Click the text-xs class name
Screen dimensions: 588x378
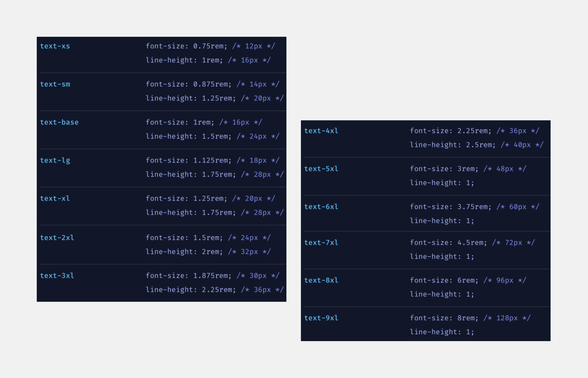tap(55, 46)
